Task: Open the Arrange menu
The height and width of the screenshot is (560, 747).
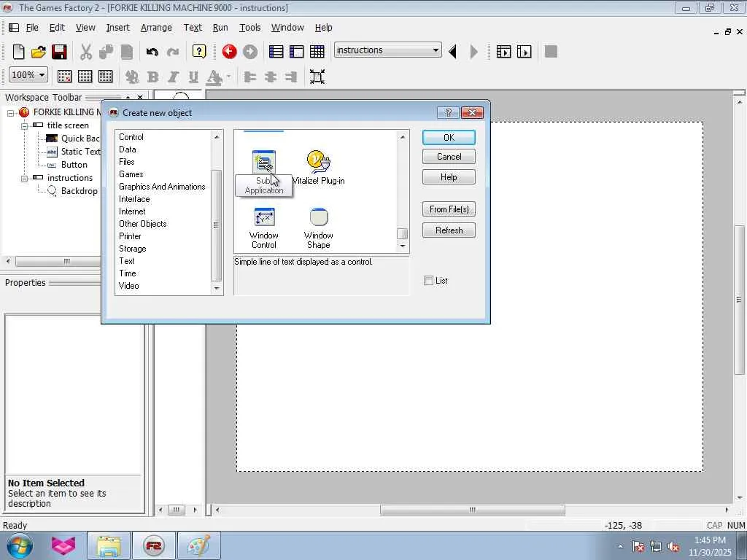Action: pos(156,28)
